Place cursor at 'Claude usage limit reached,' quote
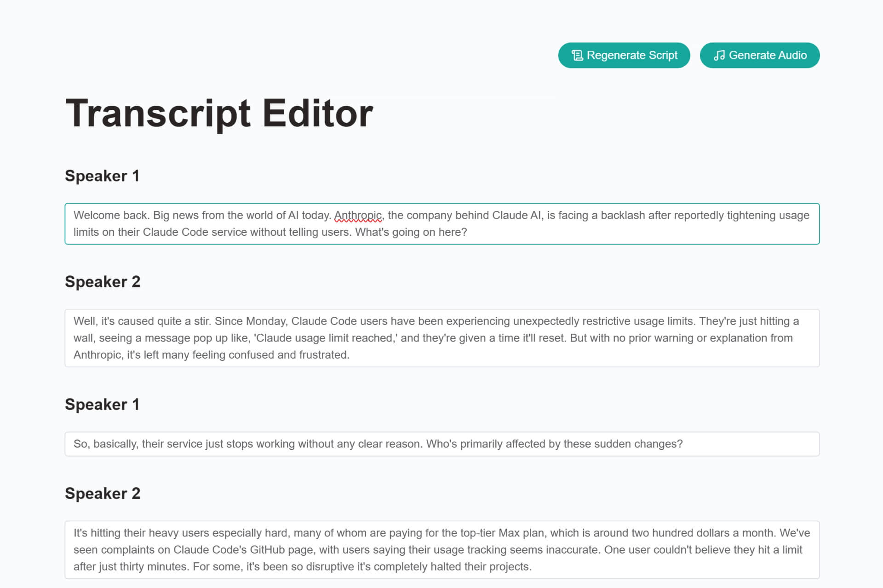The height and width of the screenshot is (588, 883). (326, 338)
